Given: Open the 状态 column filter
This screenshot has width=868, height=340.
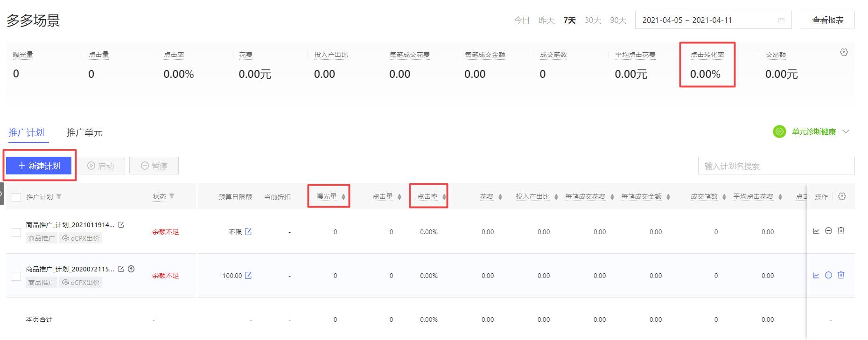Looking at the screenshot, I should [x=172, y=196].
